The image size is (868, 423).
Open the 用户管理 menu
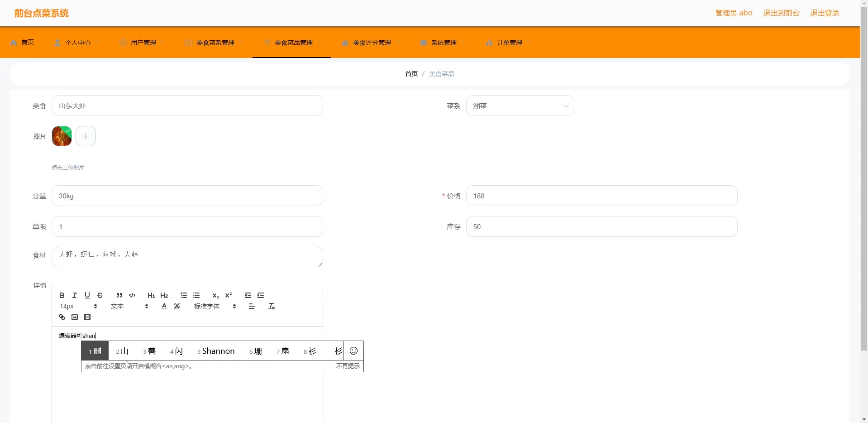(143, 43)
